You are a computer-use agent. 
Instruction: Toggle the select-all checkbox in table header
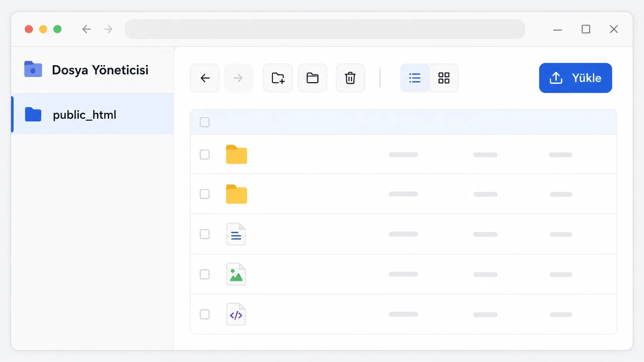(x=205, y=122)
